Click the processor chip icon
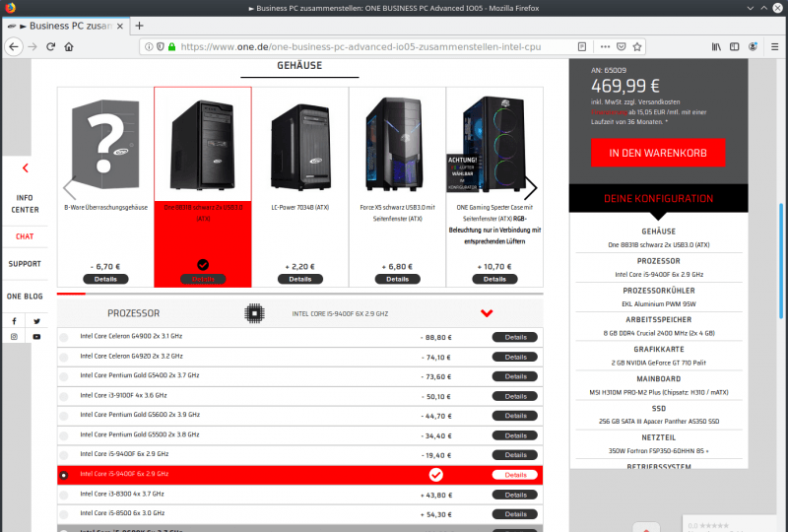Viewport: 788px width, 532px height. (254, 313)
